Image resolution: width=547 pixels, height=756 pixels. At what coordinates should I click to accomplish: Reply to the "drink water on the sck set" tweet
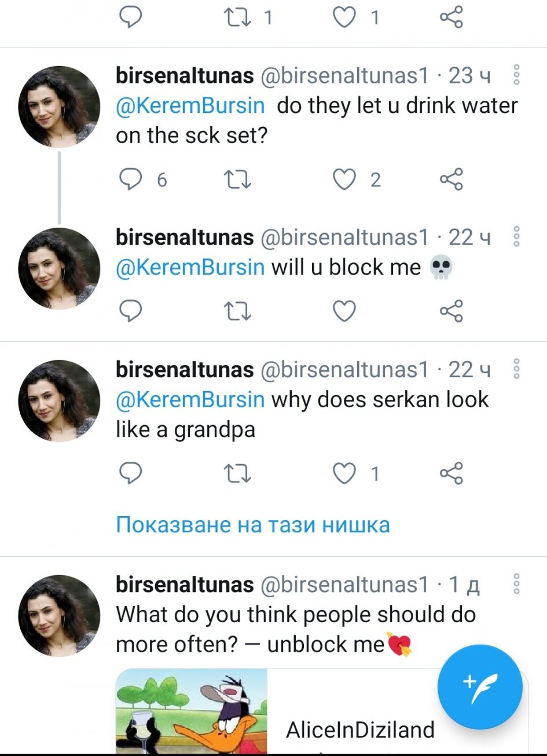click(131, 180)
